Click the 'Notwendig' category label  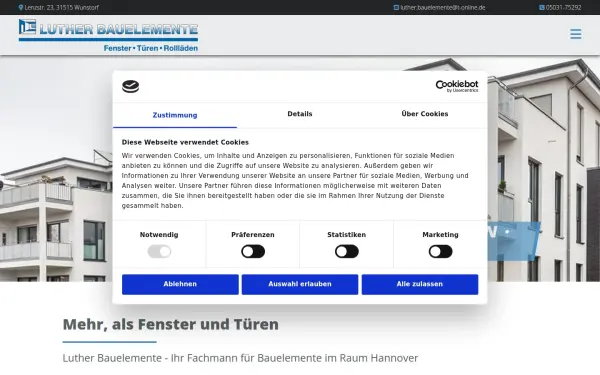coord(159,235)
